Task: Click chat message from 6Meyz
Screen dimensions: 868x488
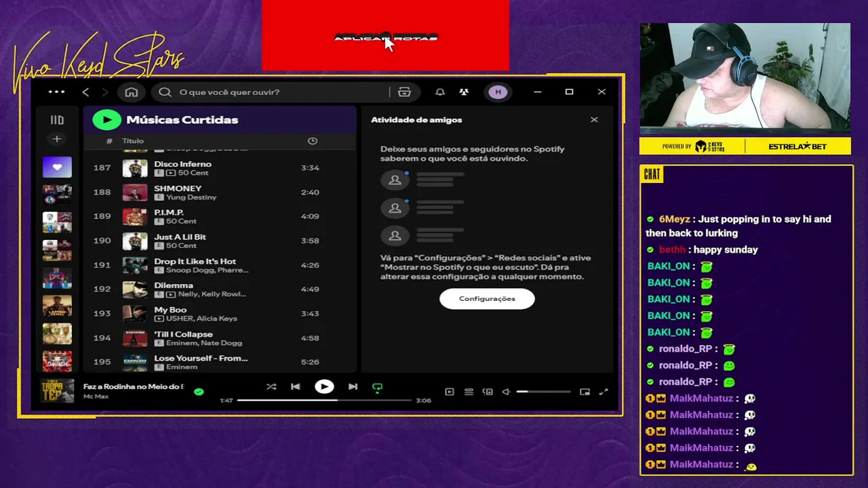Action: pyautogui.click(x=740, y=226)
